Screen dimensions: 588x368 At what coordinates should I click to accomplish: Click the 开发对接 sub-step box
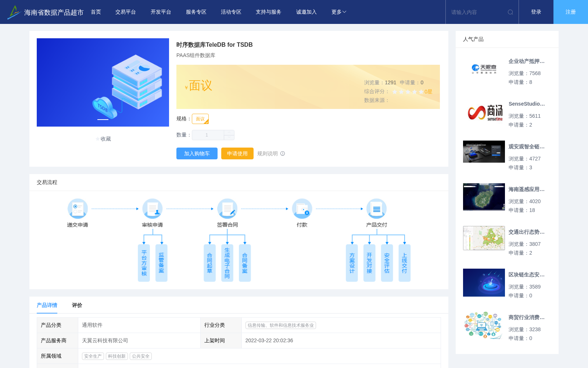369,263
